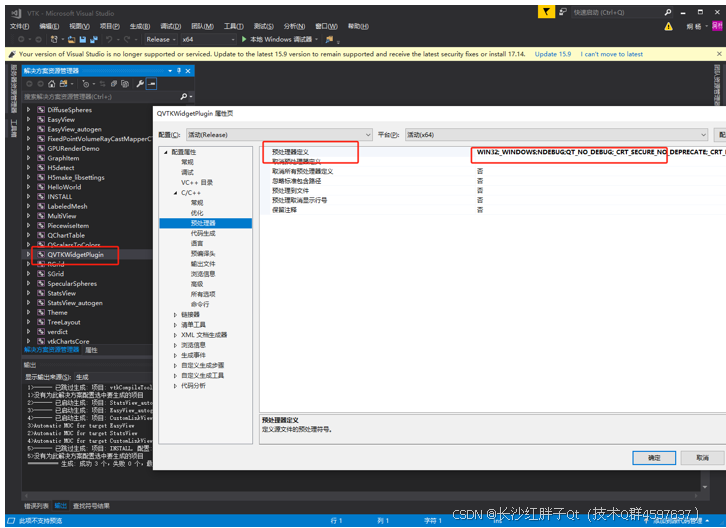Select VC++ 目录 in the property tree
Screen dimensions: 726x528
197,182
